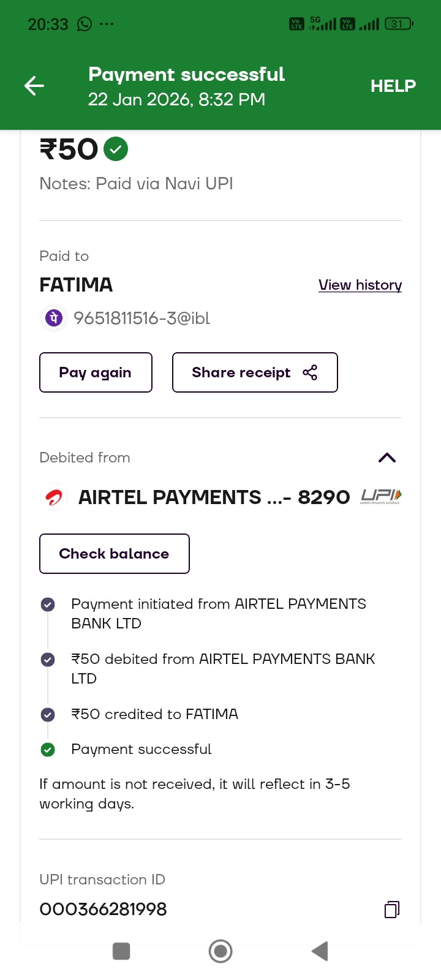Tap the UPI logo next to account
Viewport: 441px width, 980px height.
[x=381, y=496]
